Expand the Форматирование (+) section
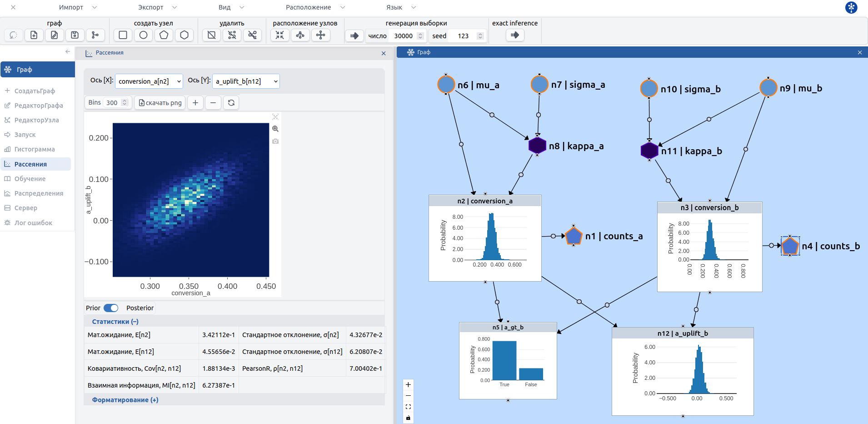This screenshot has width=868, height=424. pyautogui.click(x=125, y=400)
